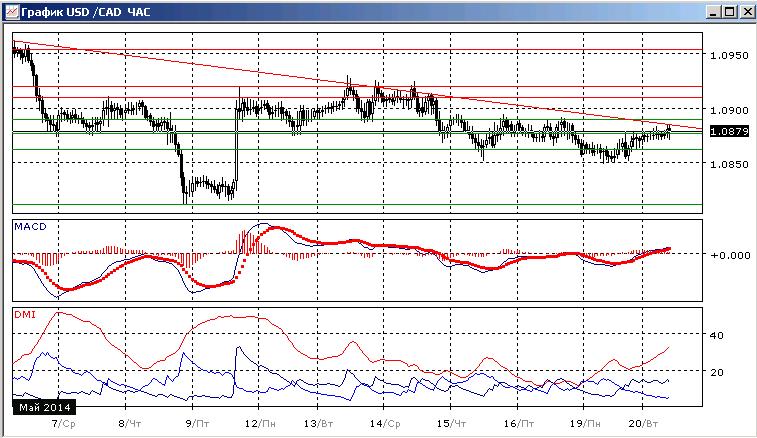Click the 1.0950 price axis label
Image resolution: width=757 pixels, height=438 pixels.
coord(729,56)
